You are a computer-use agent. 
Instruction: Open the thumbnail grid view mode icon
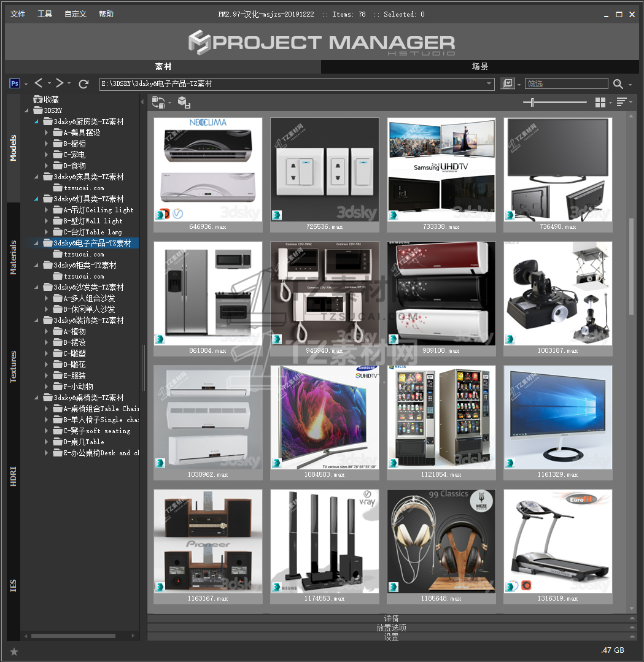tap(600, 102)
